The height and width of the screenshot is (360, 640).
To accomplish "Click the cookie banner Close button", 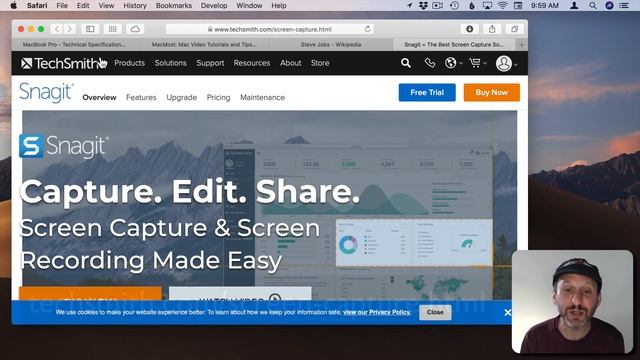I will [x=435, y=312].
